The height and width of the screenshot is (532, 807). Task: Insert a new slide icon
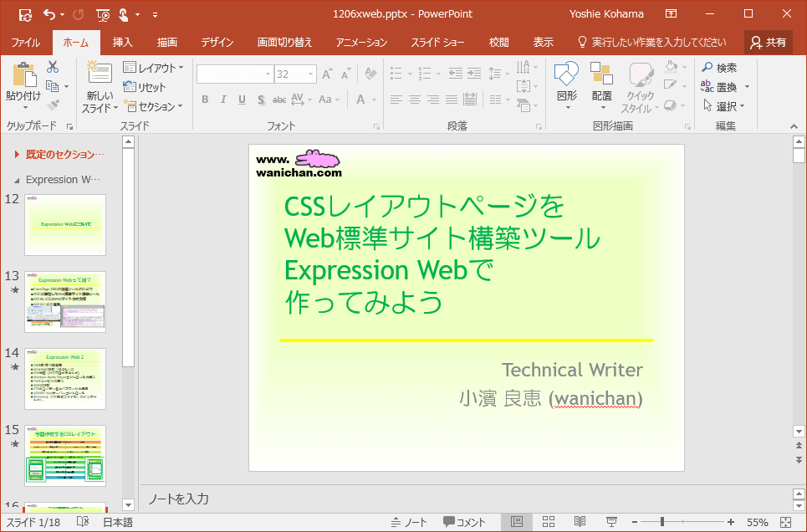(100, 73)
